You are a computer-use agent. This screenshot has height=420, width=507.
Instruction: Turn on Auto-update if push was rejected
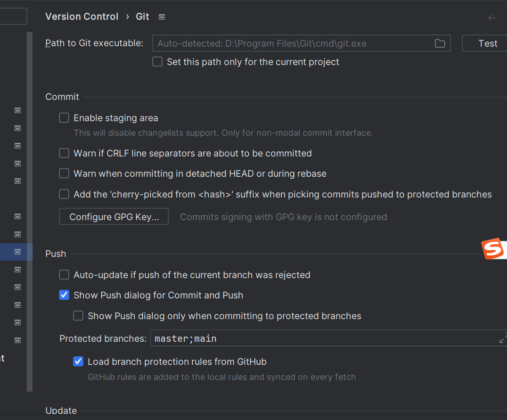click(x=64, y=275)
